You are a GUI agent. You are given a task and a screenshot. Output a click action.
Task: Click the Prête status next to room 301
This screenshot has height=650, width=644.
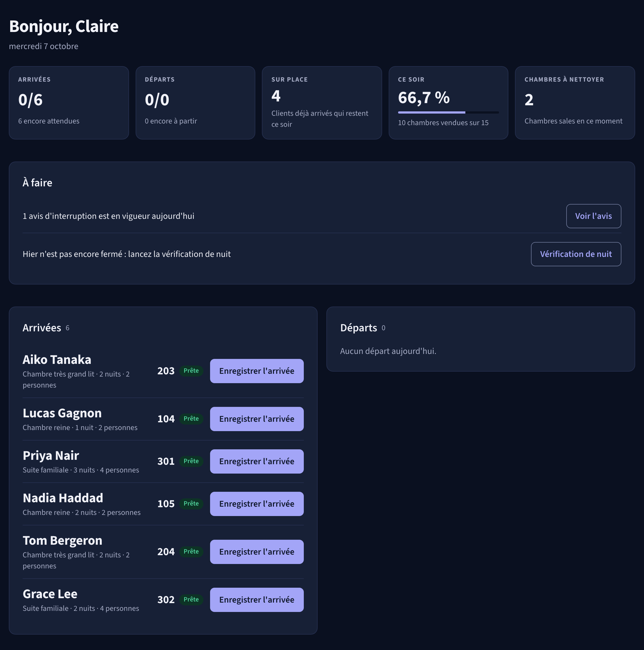pyautogui.click(x=191, y=461)
